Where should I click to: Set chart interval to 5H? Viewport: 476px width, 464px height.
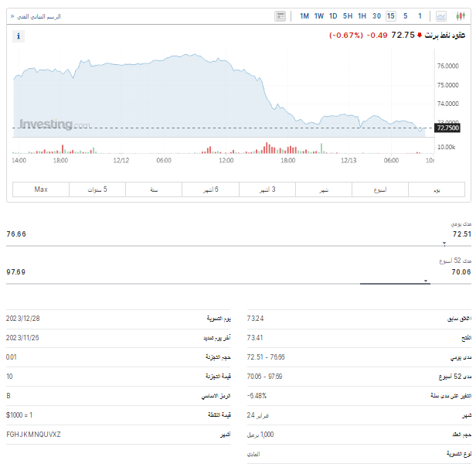point(348,16)
